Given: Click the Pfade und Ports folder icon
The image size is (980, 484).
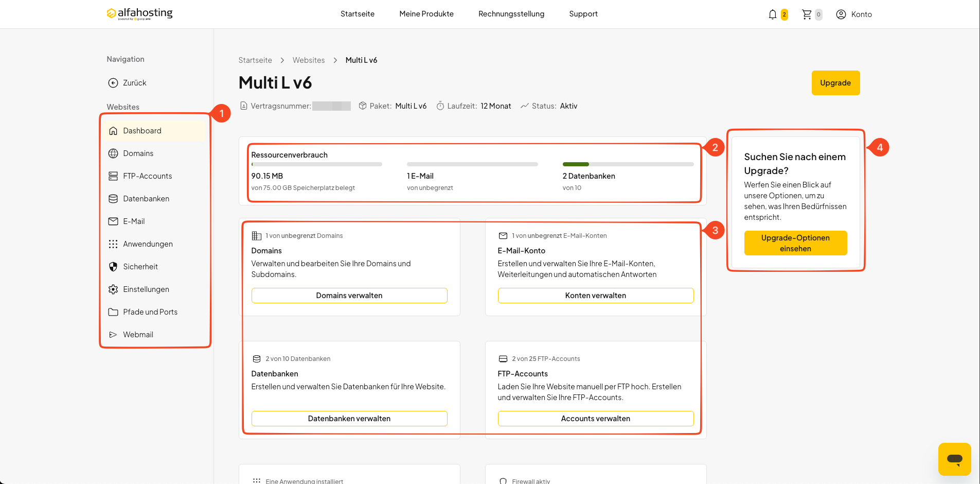Looking at the screenshot, I should (113, 312).
